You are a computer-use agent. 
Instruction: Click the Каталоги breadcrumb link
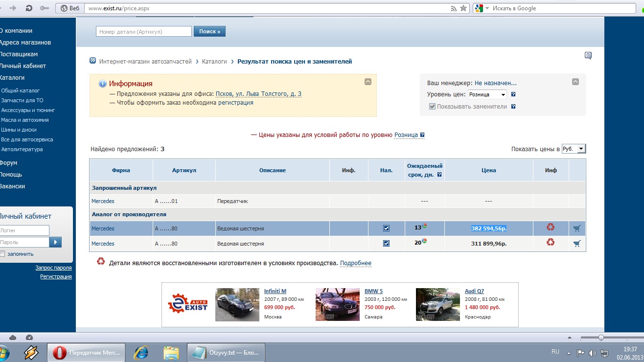pyautogui.click(x=214, y=62)
